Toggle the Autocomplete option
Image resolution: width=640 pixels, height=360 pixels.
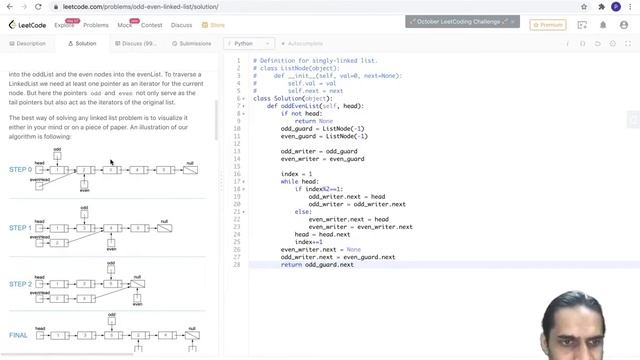click(x=302, y=44)
